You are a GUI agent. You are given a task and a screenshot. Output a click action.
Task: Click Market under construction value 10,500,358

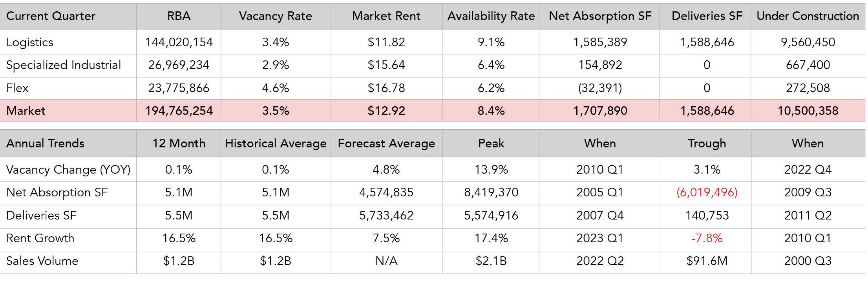[808, 111]
